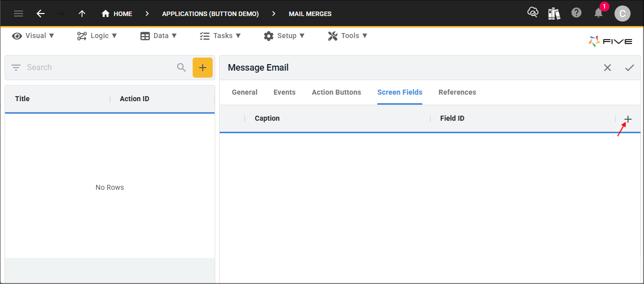Click the filter list icon
Viewport: 644px width, 284px height.
(16, 67)
